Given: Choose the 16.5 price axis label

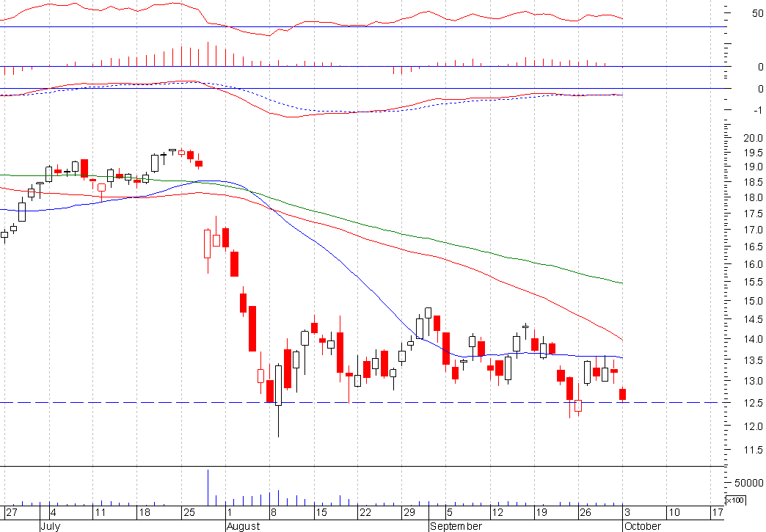Looking at the screenshot, I should 753,247.
